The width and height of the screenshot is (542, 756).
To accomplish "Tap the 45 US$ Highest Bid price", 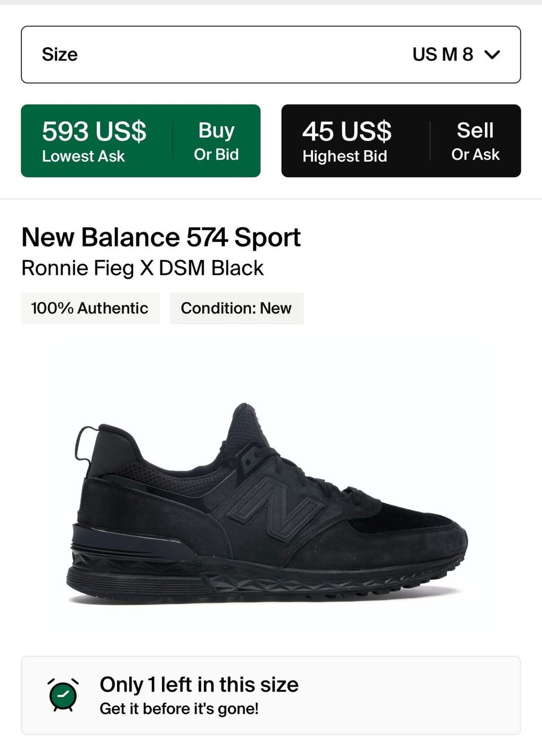I will click(347, 131).
